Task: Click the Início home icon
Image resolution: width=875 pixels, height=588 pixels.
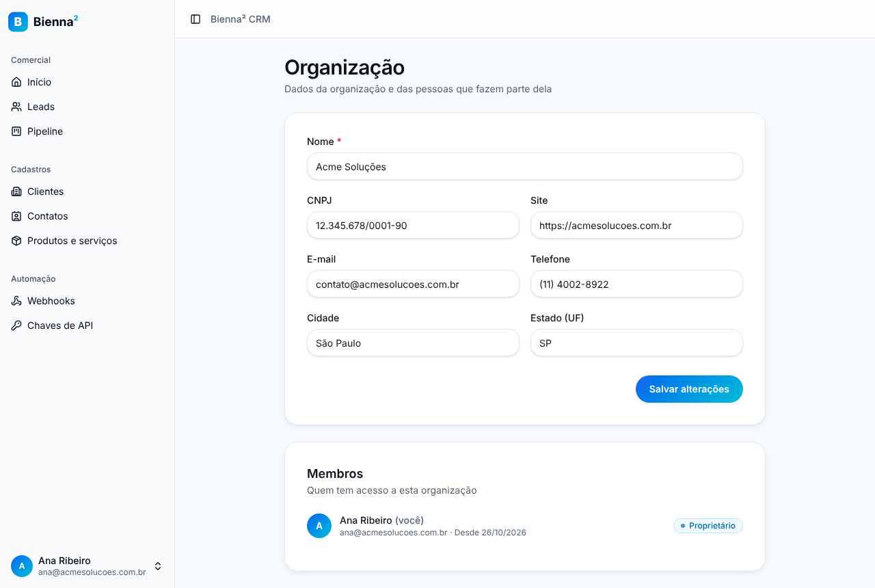Action: (x=16, y=82)
